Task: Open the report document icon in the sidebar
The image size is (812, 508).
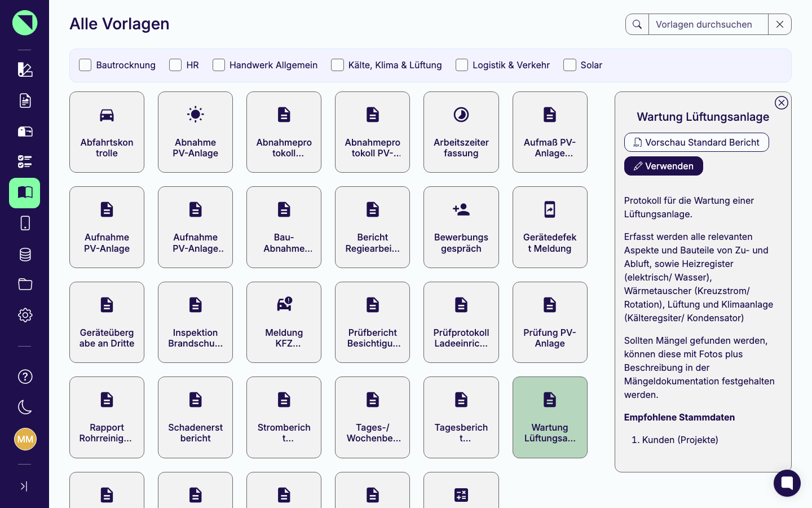Action: click(25, 100)
